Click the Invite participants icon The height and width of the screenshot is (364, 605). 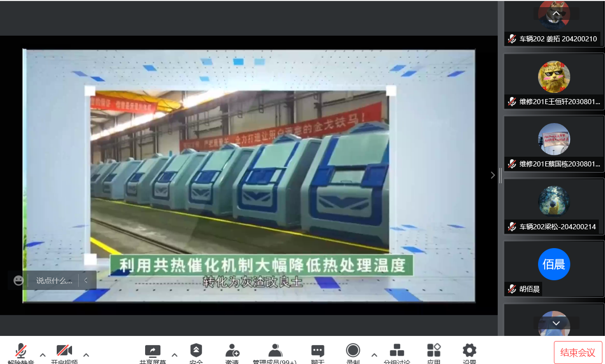click(232, 351)
